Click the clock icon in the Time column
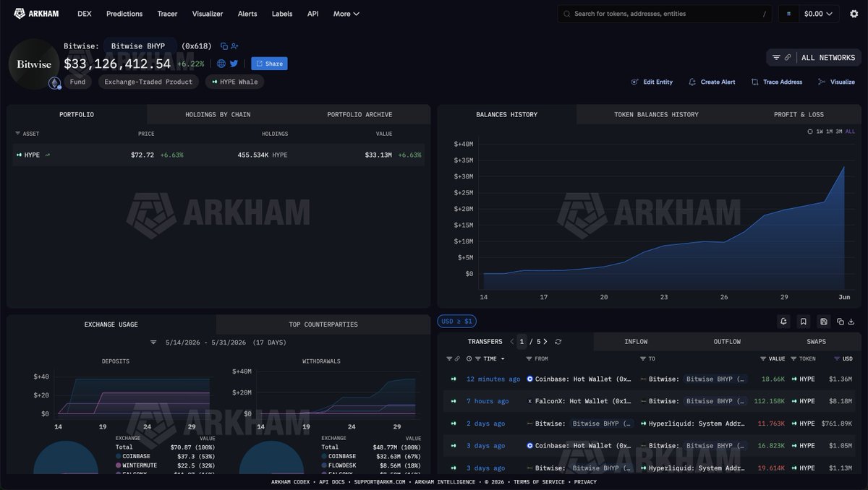Screen dimensions: 868x490 click(x=469, y=358)
